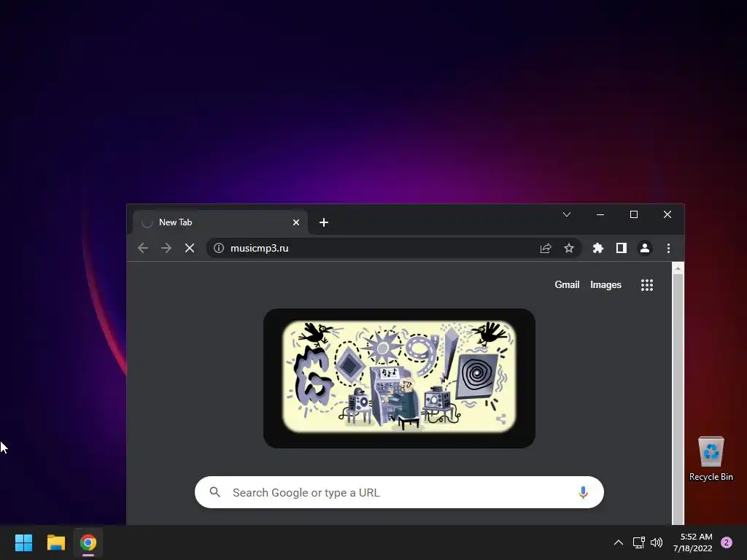Share this page icon in address bar

546,248
